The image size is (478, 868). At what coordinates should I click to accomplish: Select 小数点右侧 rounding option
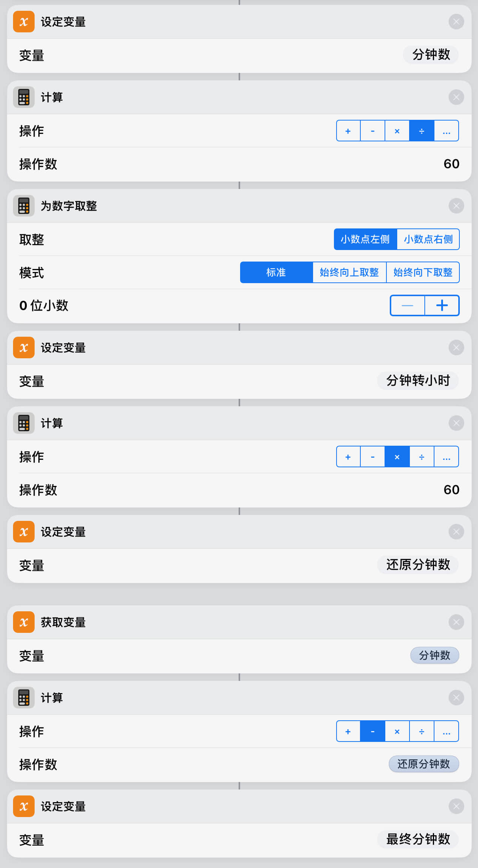point(428,239)
